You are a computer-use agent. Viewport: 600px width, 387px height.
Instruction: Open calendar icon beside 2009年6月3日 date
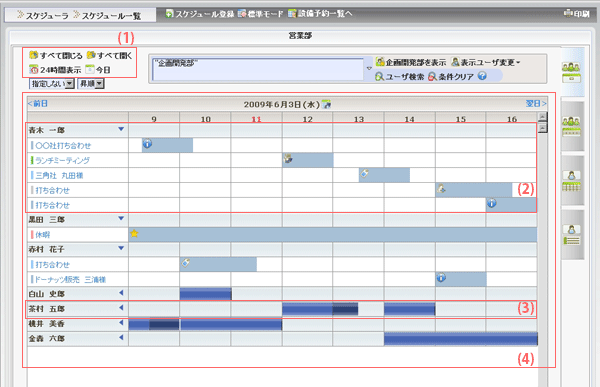tap(326, 104)
